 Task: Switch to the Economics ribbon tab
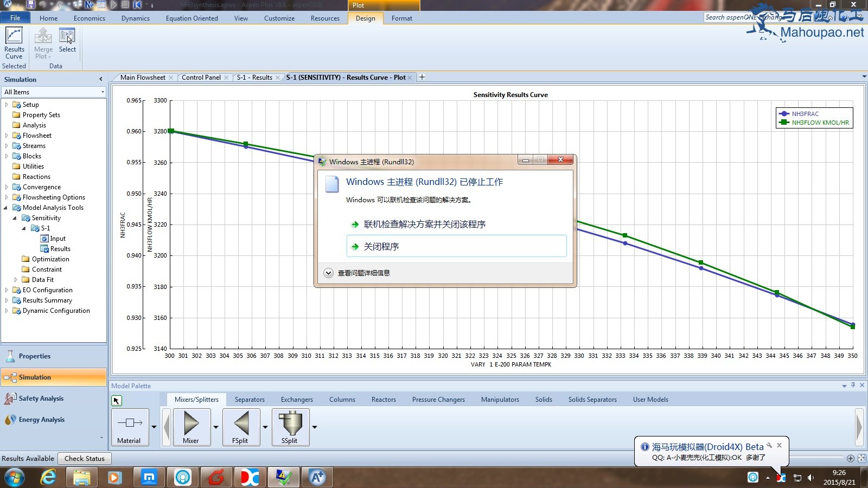pyautogui.click(x=90, y=18)
